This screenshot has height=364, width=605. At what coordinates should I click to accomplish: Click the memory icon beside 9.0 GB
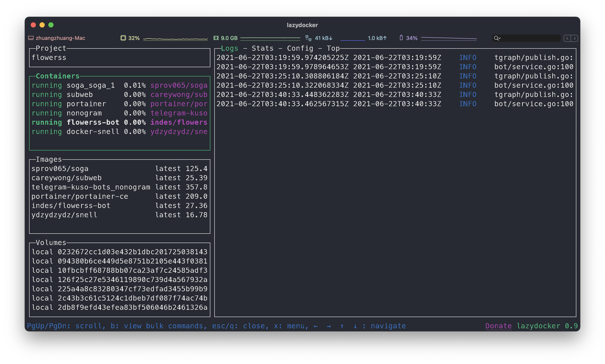216,38
